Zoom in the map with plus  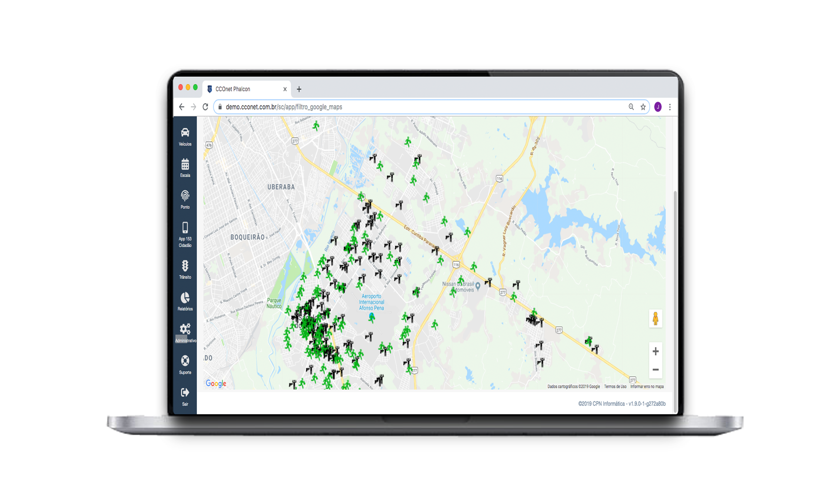656,351
